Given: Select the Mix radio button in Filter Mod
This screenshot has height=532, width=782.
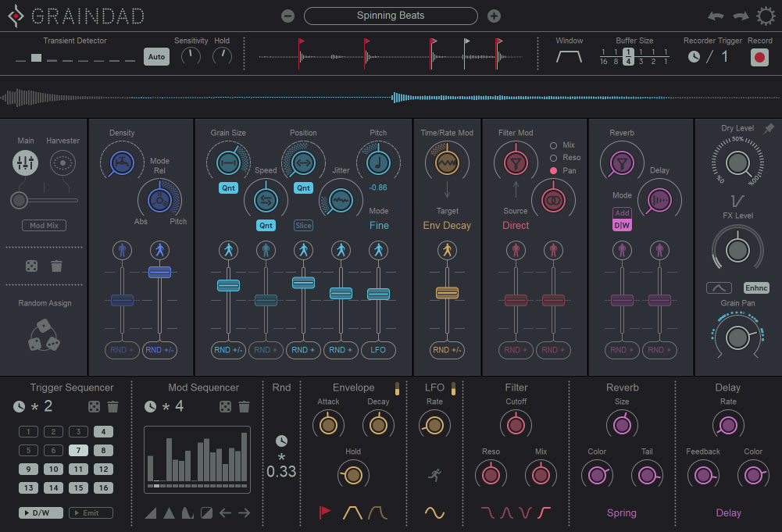Looking at the screenshot, I should (553, 145).
